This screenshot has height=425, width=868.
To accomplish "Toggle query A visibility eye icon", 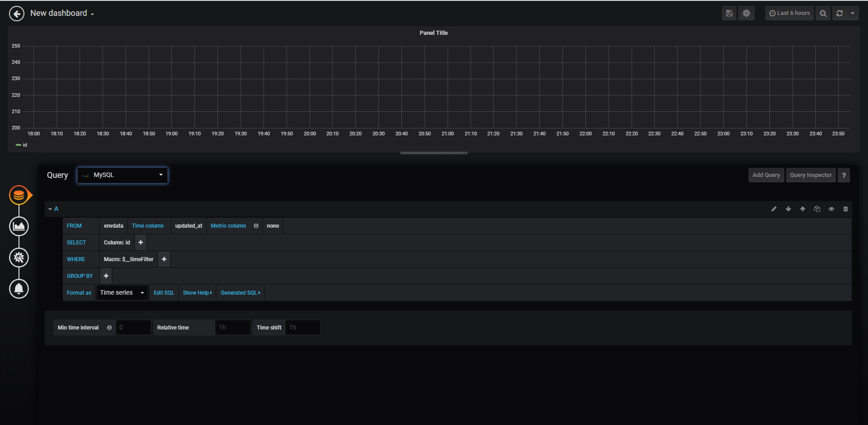I will click(831, 209).
